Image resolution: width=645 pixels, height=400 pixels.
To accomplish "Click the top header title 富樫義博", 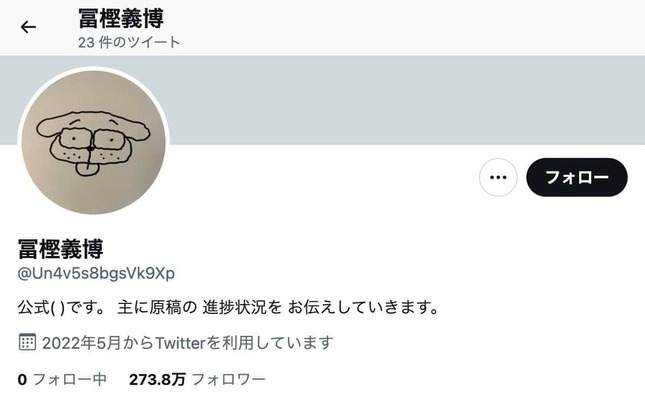I will point(121,19).
